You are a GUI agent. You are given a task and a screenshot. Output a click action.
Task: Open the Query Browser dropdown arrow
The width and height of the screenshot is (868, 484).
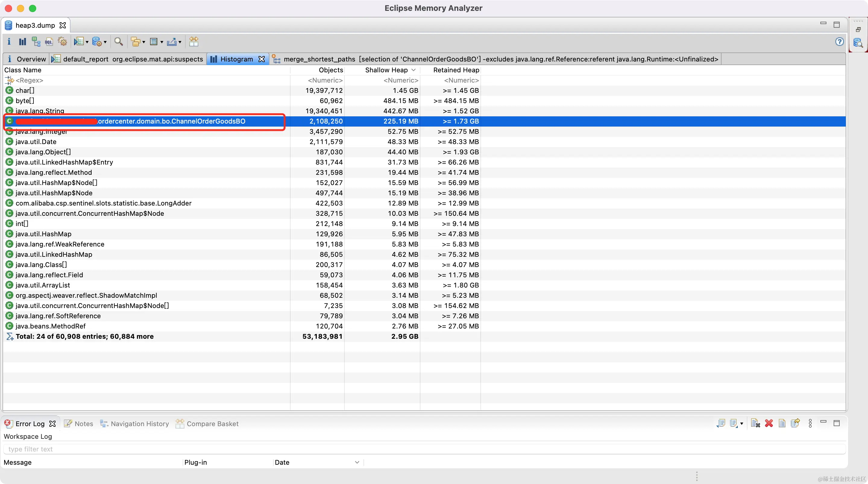click(x=105, y=42)
